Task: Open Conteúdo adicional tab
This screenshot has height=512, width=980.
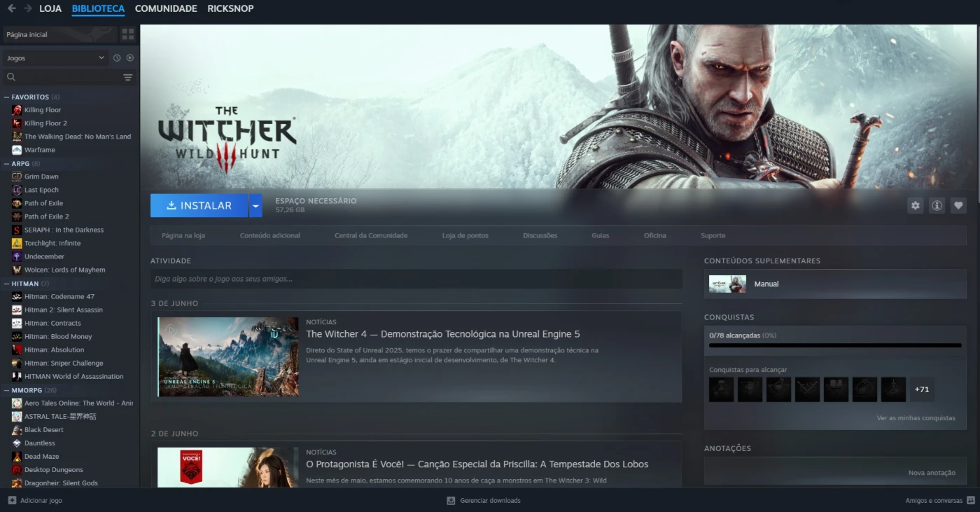Action: point(270,235)
